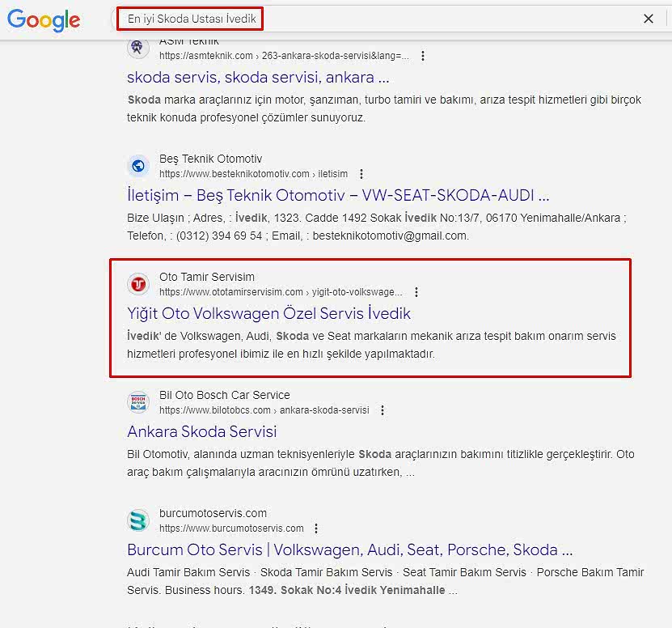Click the Bil Oto Bosch Car Service favicon
Image resolution: width=672 pixels, height=628 pixels.
tap(138, 402)
